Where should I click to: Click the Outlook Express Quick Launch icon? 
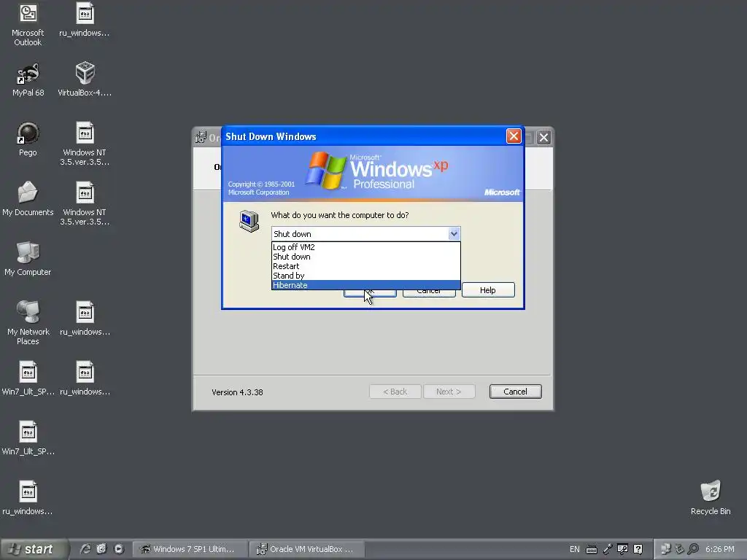pos(101,548)
